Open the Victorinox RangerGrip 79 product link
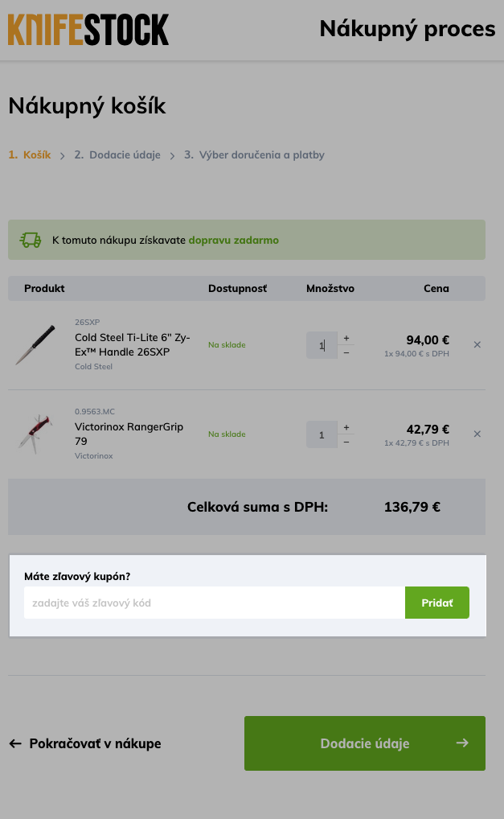The image size is (504, 819). (129, 434)
